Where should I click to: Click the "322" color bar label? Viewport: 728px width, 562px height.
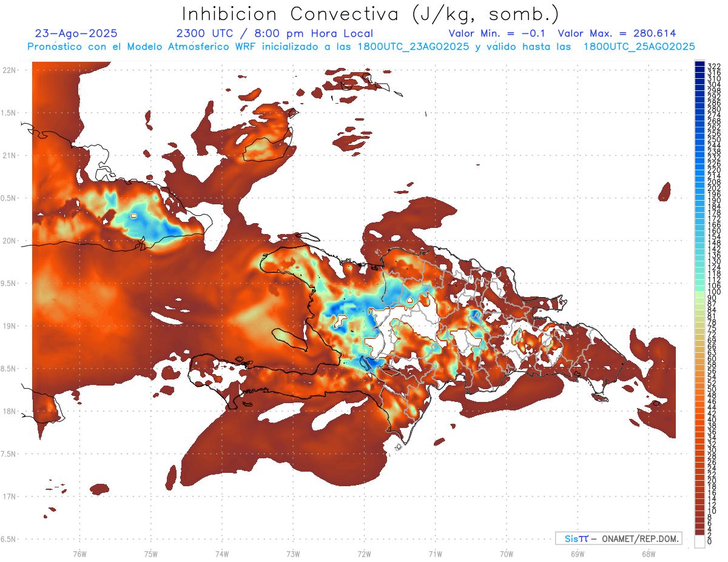[x=714, y=65]
